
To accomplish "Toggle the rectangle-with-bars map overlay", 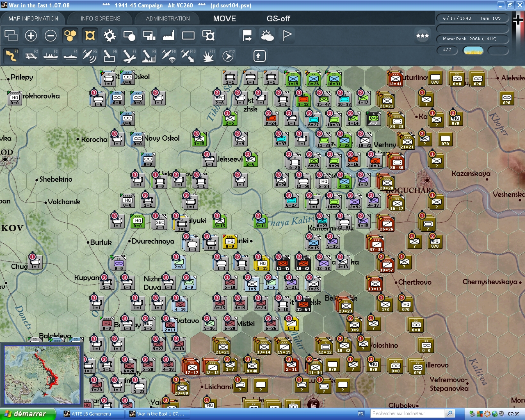I will click(149, 36).
